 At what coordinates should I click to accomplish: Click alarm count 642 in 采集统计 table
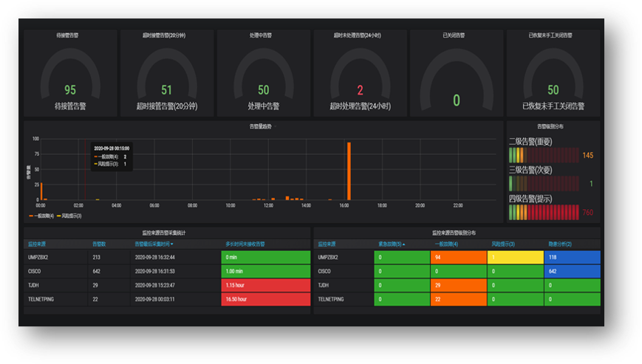coord(96,271)
